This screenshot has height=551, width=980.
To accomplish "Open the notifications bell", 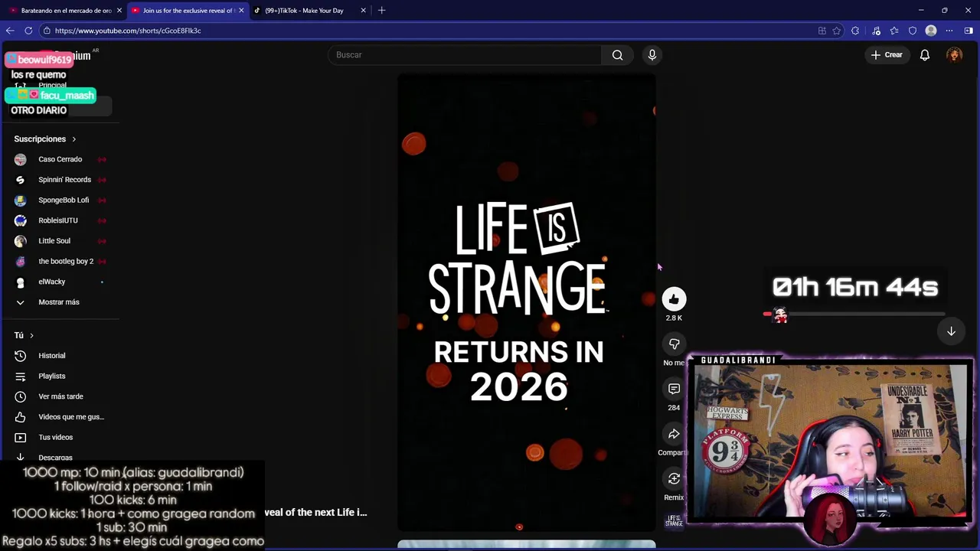I will pyautogui.click(x=925, y=55).
